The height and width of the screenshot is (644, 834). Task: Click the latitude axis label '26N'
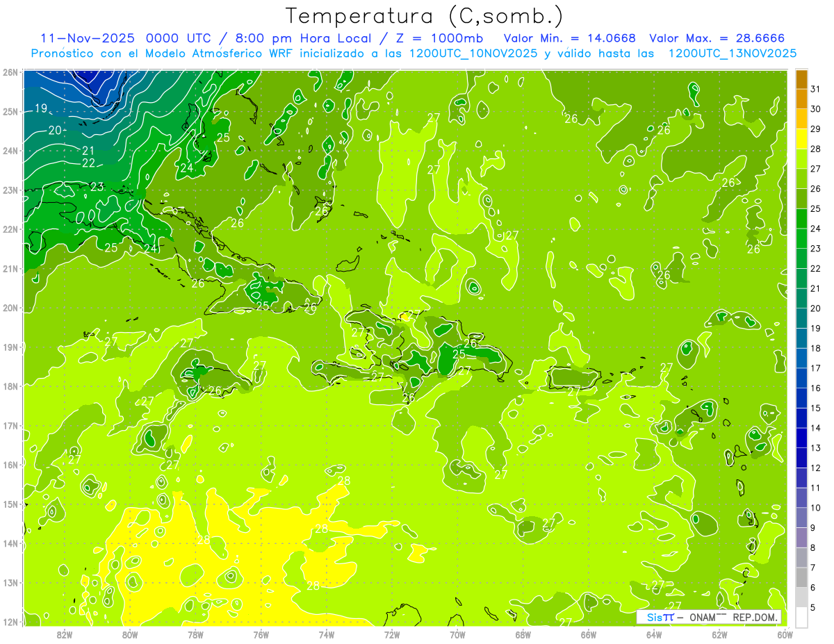(10, 72)
